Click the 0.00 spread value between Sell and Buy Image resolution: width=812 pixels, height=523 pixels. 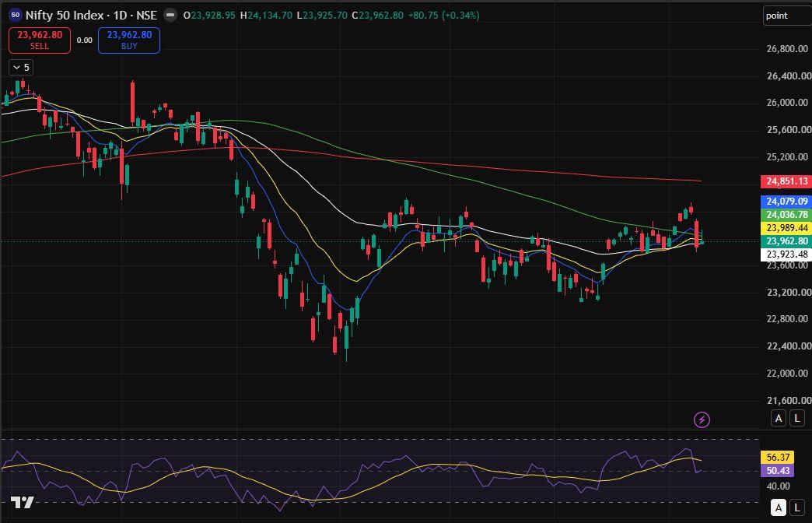point(85,40)
